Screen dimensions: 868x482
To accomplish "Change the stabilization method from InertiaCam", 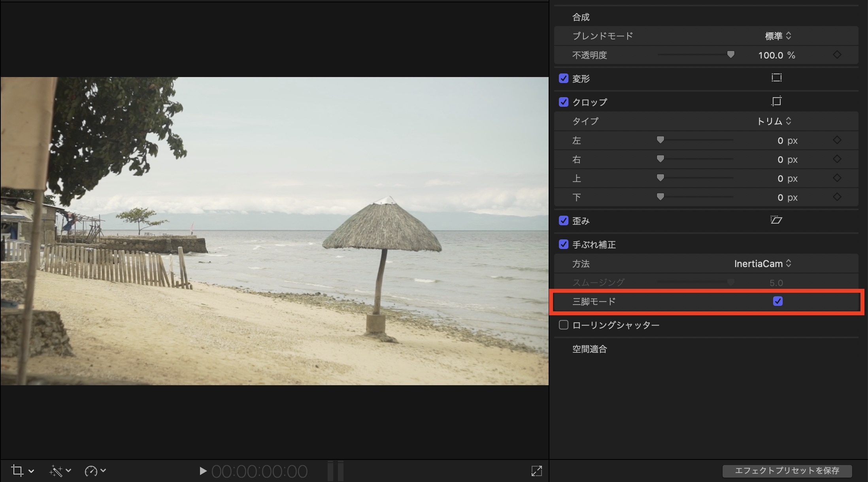I will [762, 264].
